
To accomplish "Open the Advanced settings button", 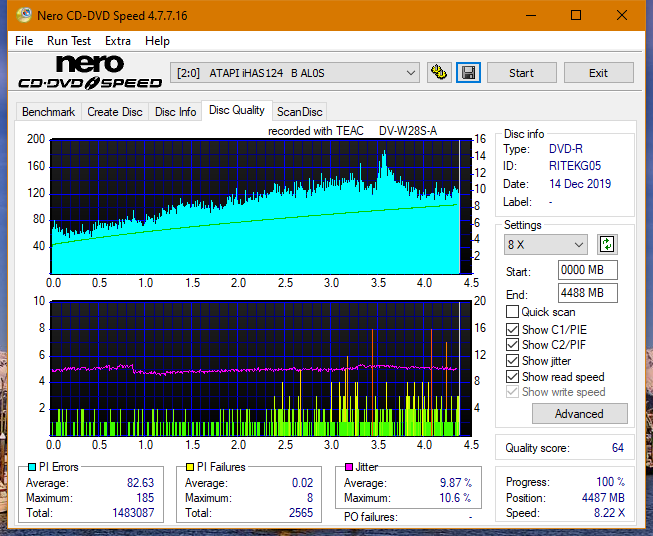I will pyautogui.click(x=579, y=414).
